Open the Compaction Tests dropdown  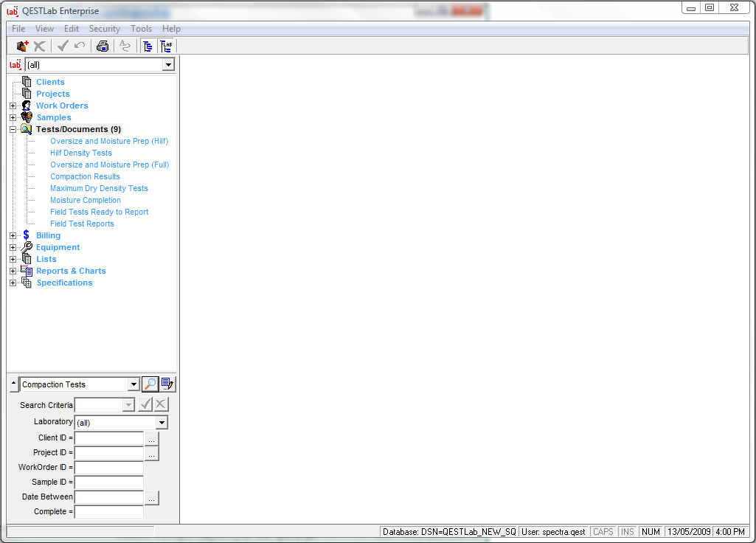pyautogui.click(x=133, y=384)
